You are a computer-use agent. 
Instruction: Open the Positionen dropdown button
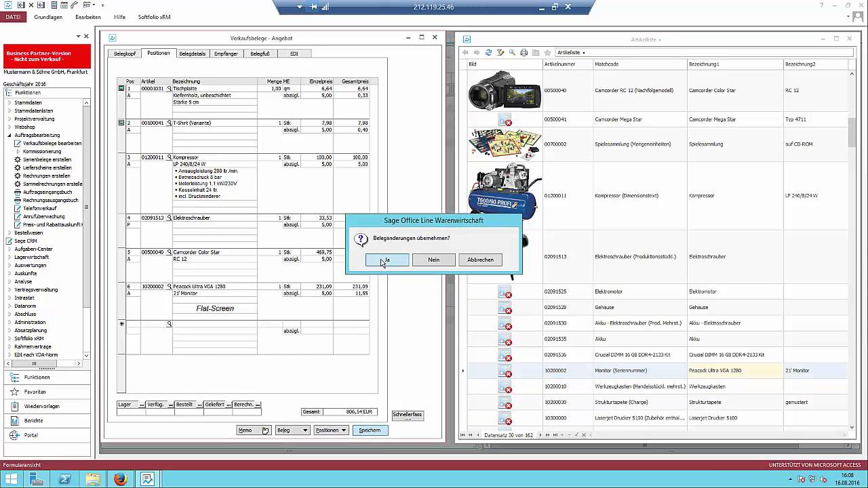[331, 430]
